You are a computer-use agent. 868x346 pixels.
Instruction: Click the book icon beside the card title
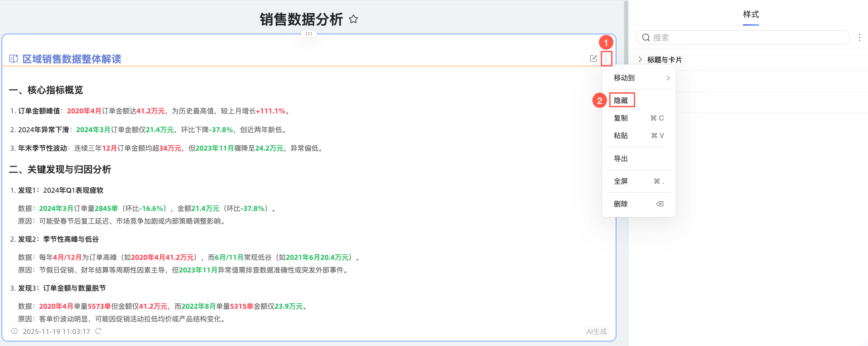pos(14,59)
